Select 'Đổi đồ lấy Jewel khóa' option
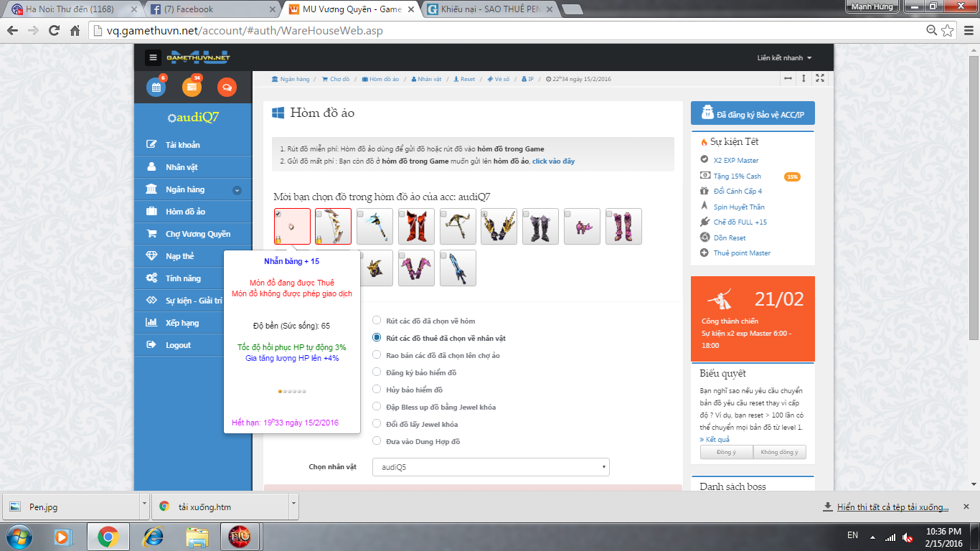Screen dimensions: 980x551 [x=377, y=424]
